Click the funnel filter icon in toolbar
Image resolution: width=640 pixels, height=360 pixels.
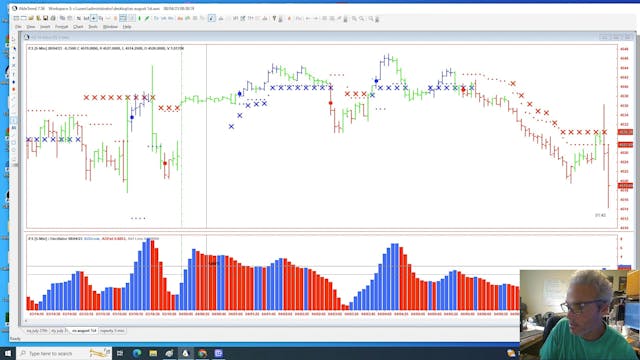274,18
